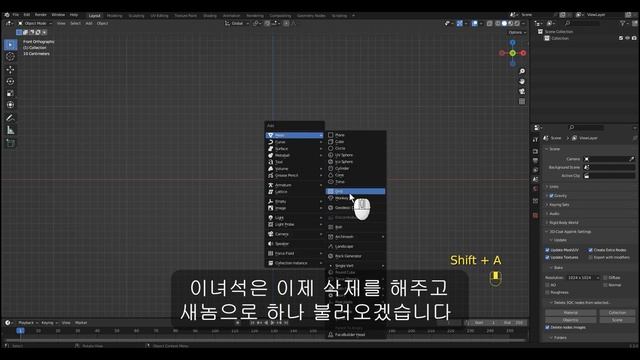
Task: Open the World properties tab icon
Action: coord(535,189)
